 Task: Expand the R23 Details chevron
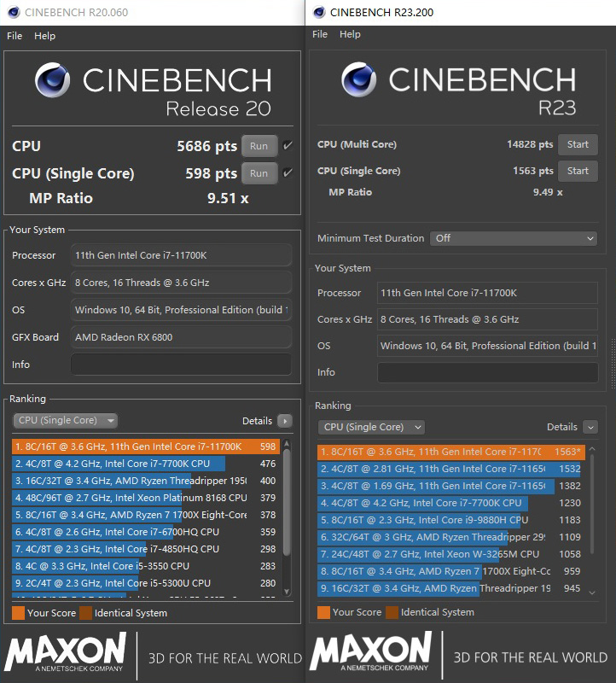click(x=590, y=427)
